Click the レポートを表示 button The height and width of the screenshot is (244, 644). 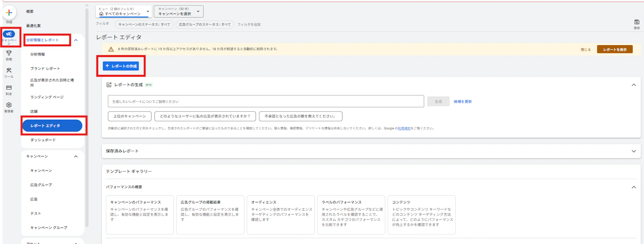[x=615, y=50]
